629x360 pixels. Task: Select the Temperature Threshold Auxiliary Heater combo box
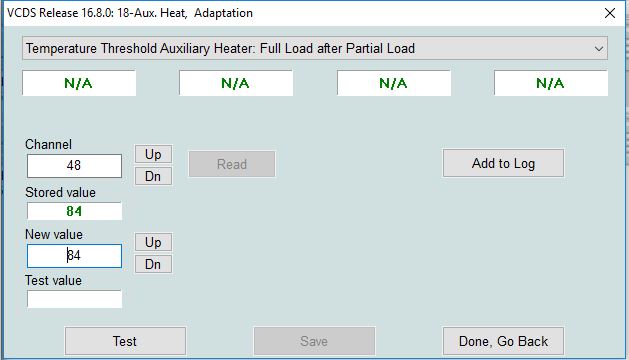click(315, 49)
